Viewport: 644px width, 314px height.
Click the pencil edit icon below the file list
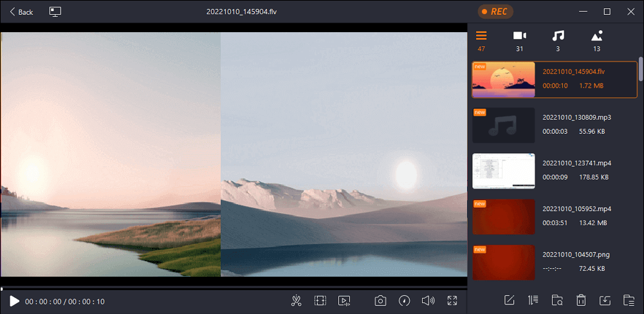[510, 300]
